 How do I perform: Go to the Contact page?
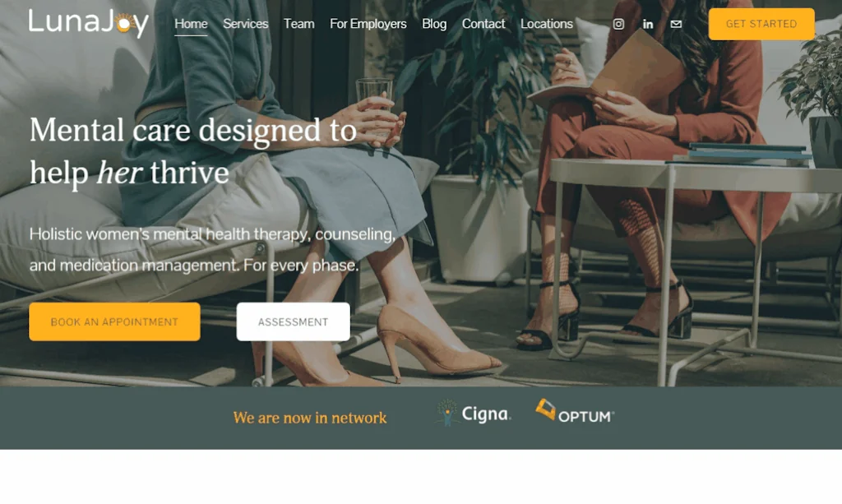click(483, 24)
